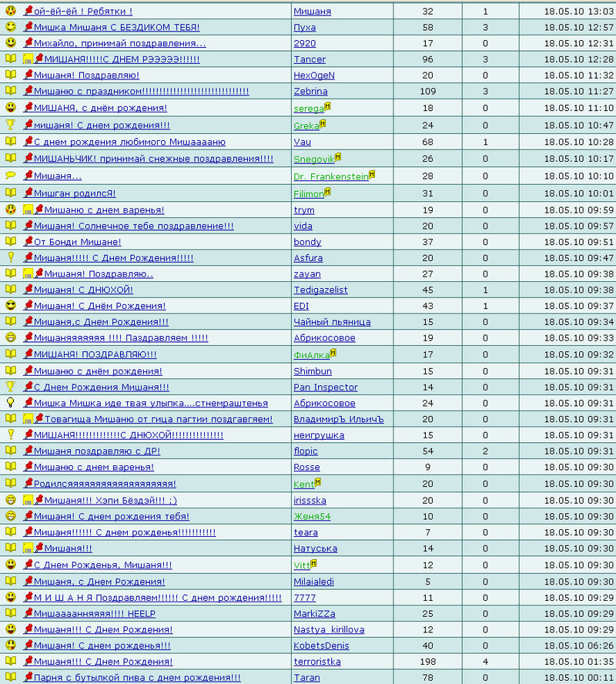The height and width of the screenshot is (684, 616).
Task: Click the exclamation mark icon beside неигрушка's topic
Action: click(x=11, y=434)
